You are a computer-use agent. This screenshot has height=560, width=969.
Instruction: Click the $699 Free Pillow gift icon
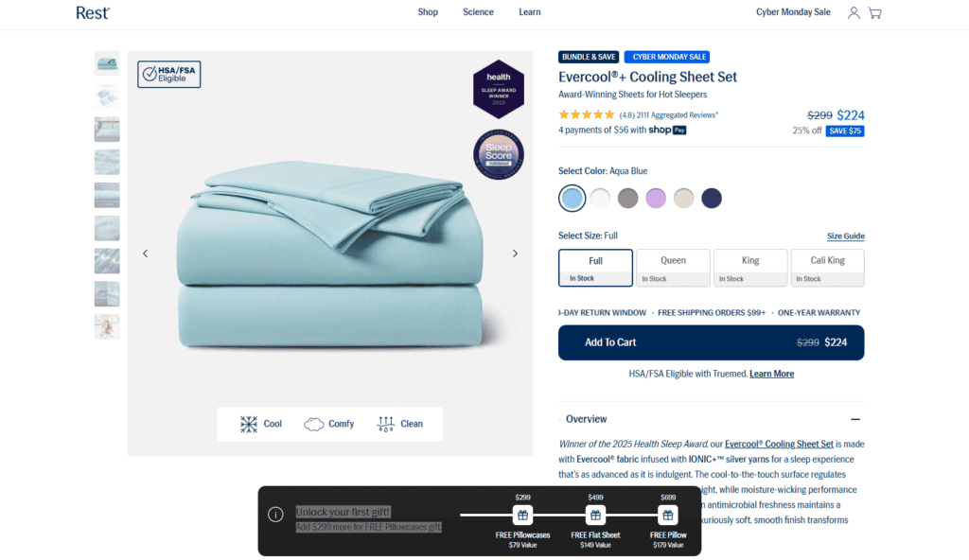coord(668,515)
